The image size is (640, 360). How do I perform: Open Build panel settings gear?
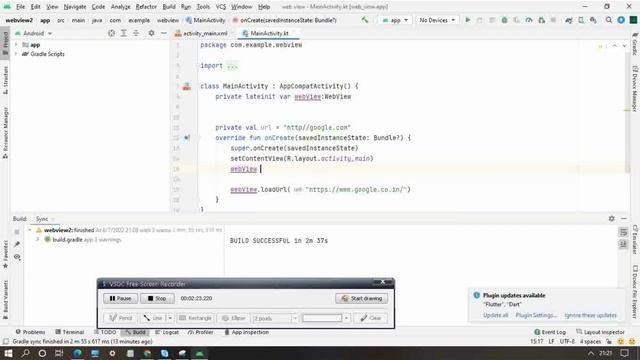tap(611, 219)
